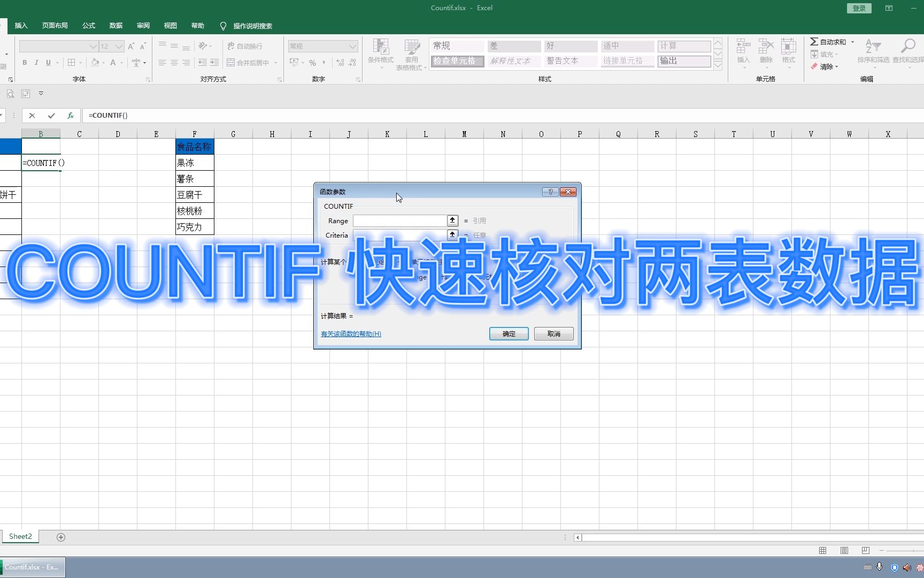Center text horizontally
This screenshot has height=578, width=924.
[174, 63]
